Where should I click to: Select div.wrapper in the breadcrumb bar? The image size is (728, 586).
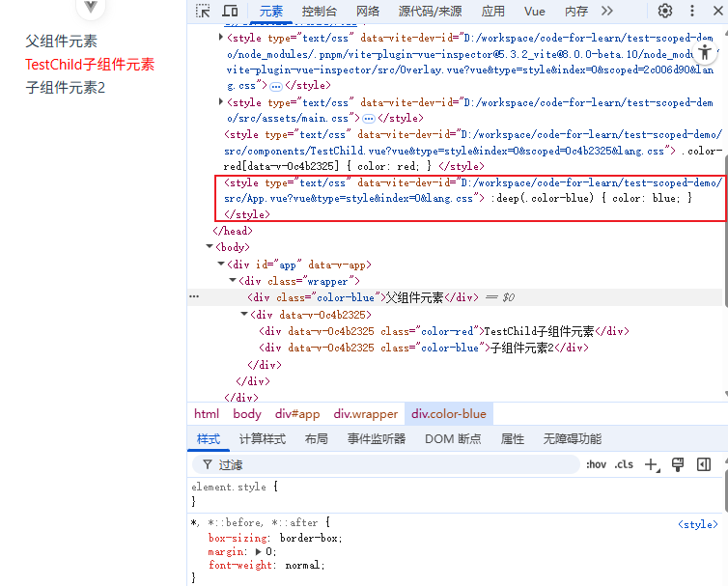(365, 413)
